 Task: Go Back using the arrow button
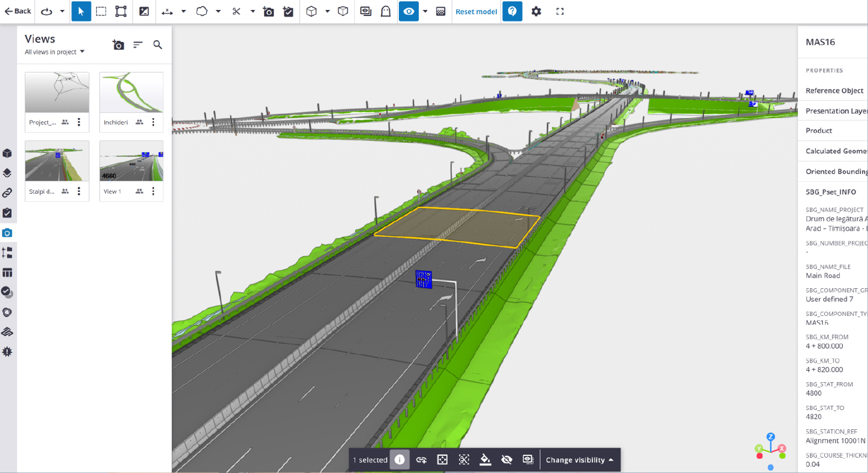coord(18,11)
